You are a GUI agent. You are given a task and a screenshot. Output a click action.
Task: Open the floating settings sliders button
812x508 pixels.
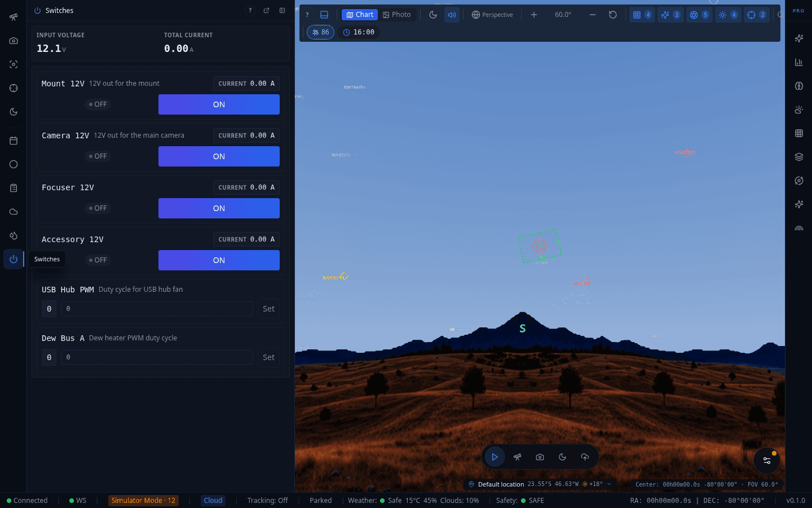tap(767, 461)
